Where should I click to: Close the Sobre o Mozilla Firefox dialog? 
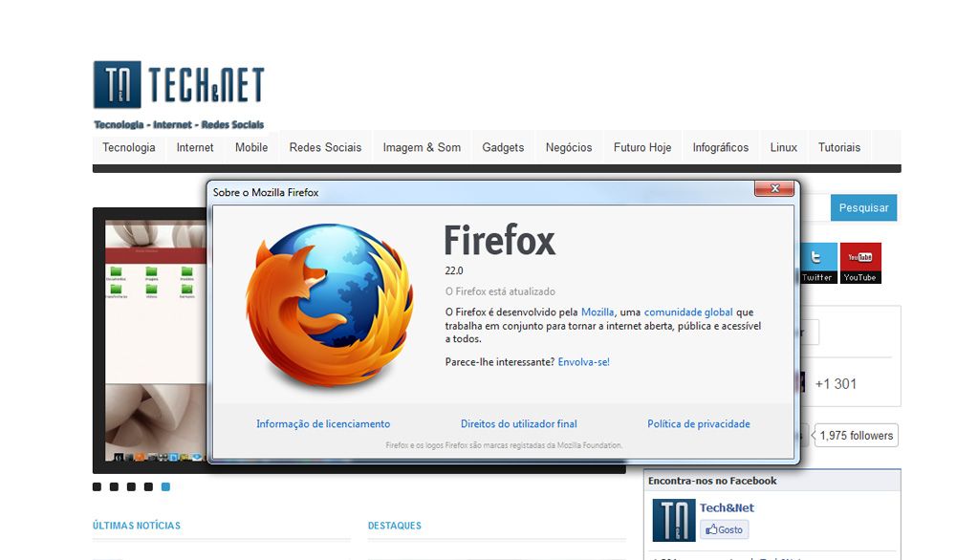pos(773,189)
